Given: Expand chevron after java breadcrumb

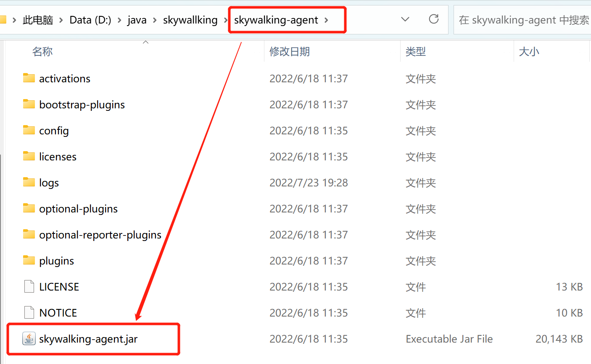Looking at the screenshot, I should click(155, 20).
